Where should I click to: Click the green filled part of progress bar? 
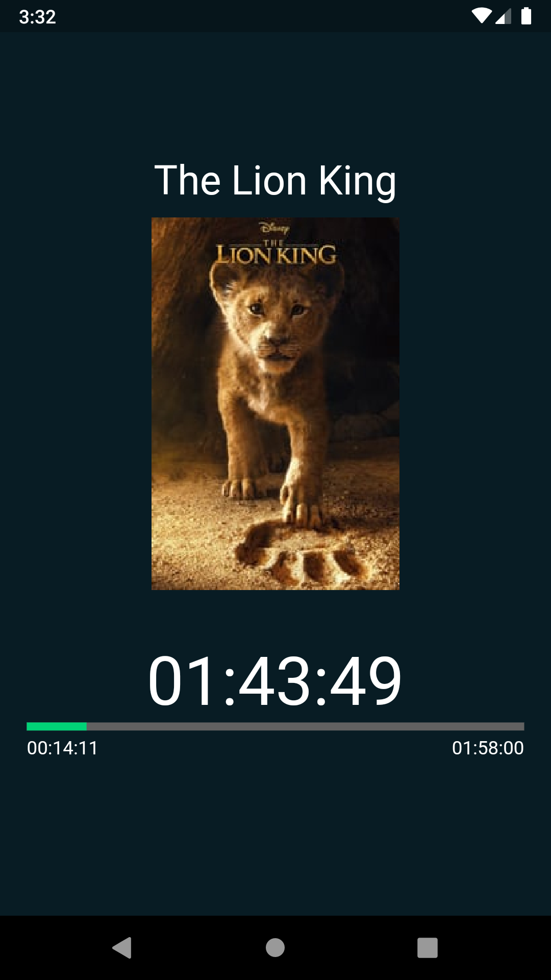57,726
